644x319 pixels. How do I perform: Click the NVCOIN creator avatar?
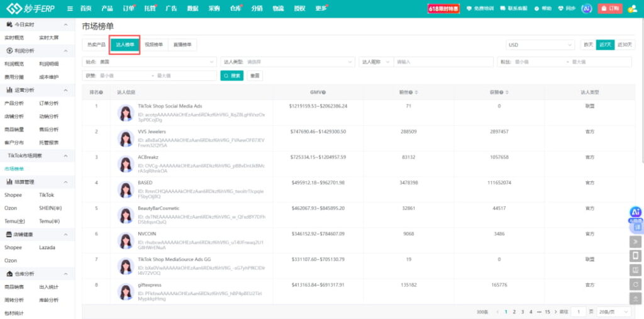(126, 241)
